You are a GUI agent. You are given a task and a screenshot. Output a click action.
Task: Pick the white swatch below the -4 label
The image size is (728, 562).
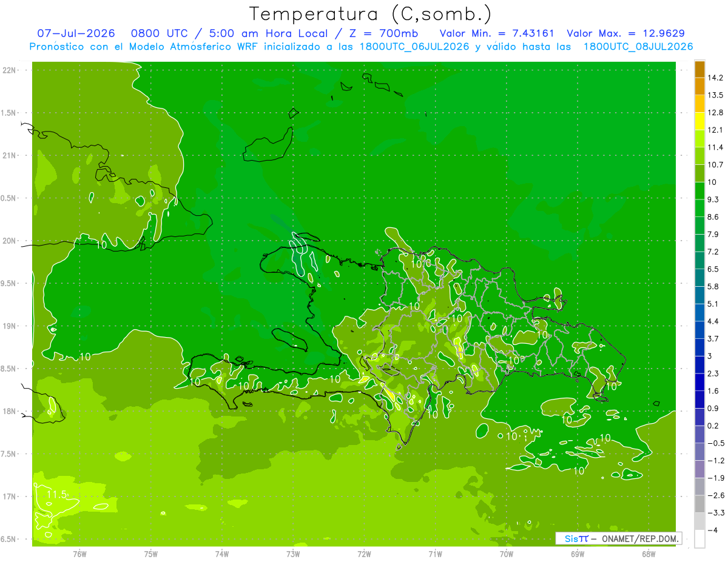coord(699,539)
